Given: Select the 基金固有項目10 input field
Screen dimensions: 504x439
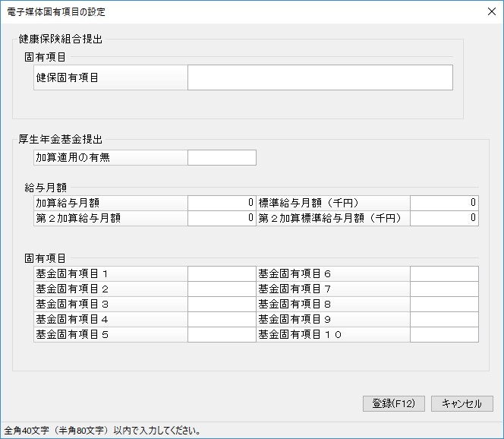Looking at the screenshot, I should (444, 334).
